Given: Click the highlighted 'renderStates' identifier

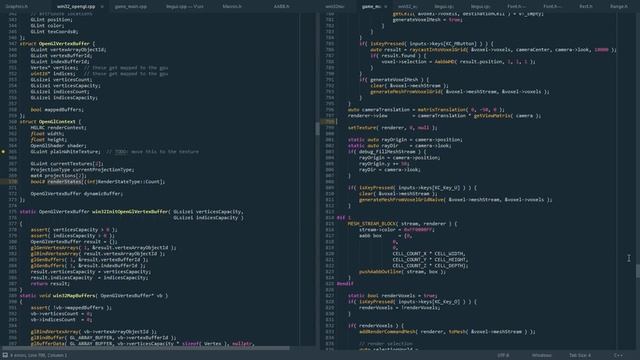Looking at the screenshot, I should tap(64, 182).
